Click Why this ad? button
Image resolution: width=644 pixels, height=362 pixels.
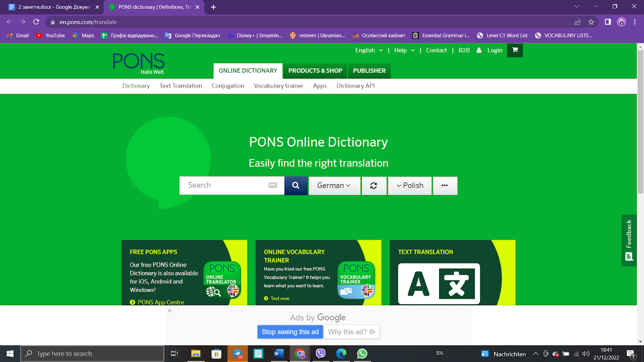coord(352,332)
